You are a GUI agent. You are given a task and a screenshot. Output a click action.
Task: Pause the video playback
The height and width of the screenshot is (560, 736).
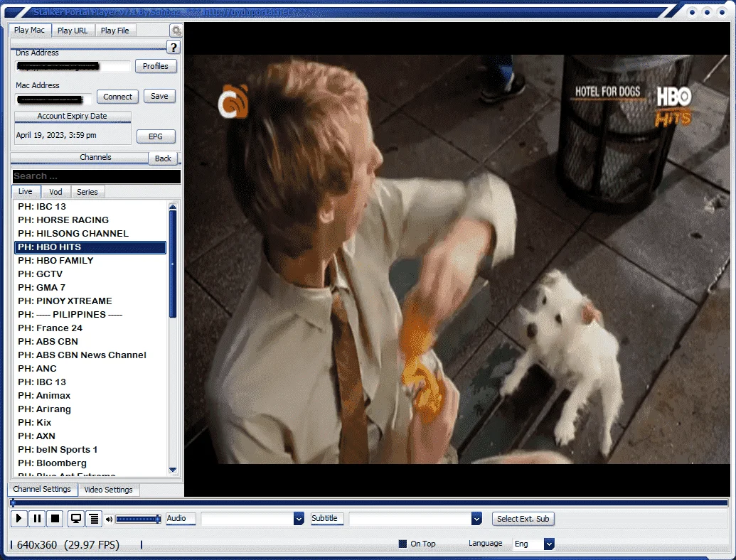pyautogui.click(x=36, y=518)
